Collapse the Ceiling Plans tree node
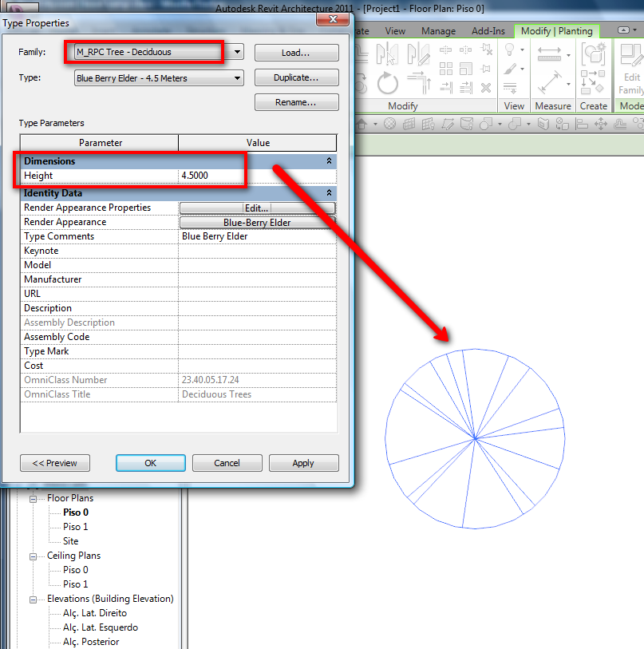The image size is (644, 649). tap(33, 556)
